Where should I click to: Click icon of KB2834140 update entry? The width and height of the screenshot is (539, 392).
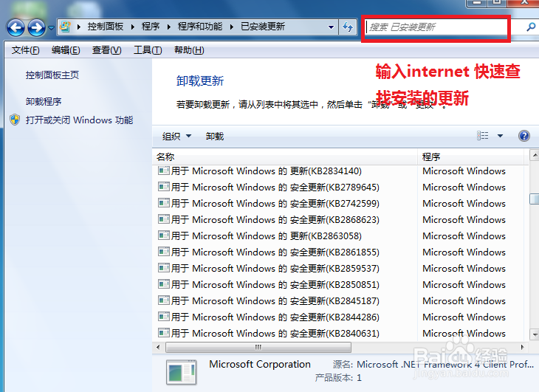pyautogui.click(x=164, y=171)
